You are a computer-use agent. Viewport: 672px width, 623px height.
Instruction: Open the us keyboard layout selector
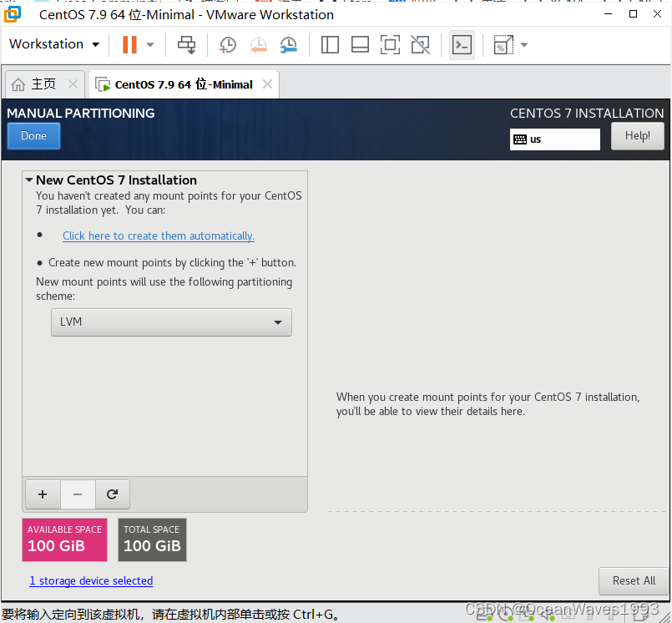point(554,139)
